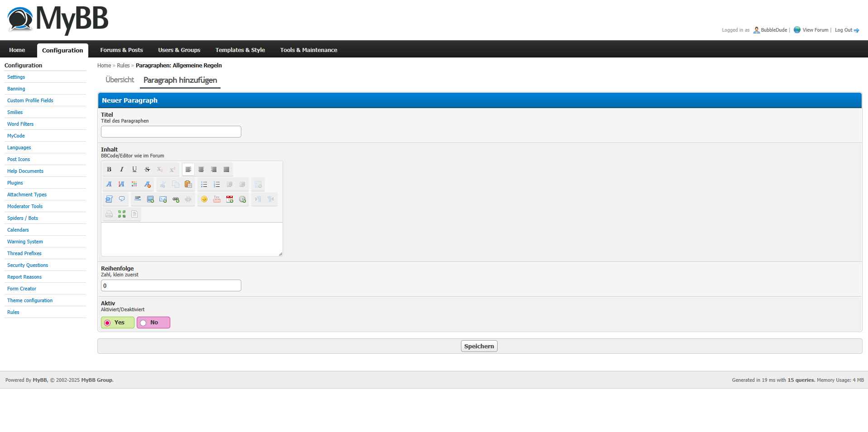Maximize the editor with the green arrows icon
Viewport: 868px width, 432px height.
coord(122,214)
